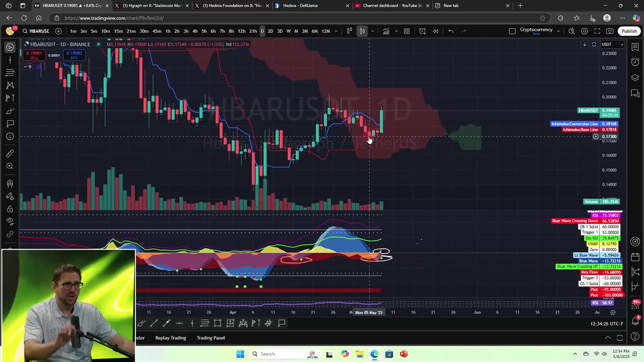Open chart settings hexagon icon
Screen dimensions: 644x362
point(585,31)
